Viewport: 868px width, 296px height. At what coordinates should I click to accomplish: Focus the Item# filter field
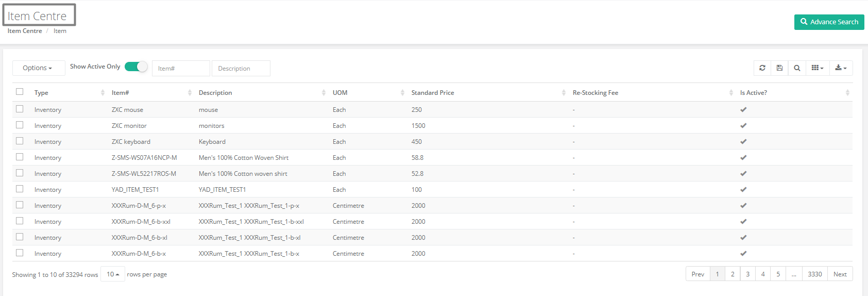point(181,69)
